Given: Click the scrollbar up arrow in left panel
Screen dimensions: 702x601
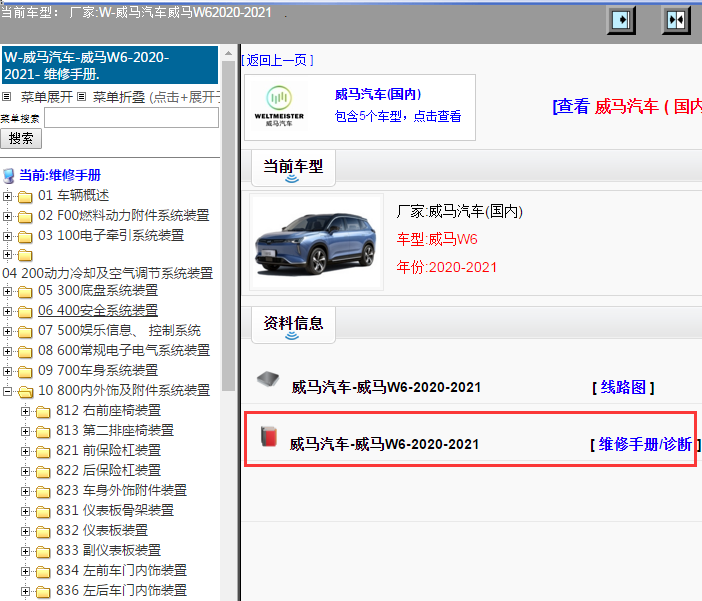Looking at the screenshot, I should [228, 53].
